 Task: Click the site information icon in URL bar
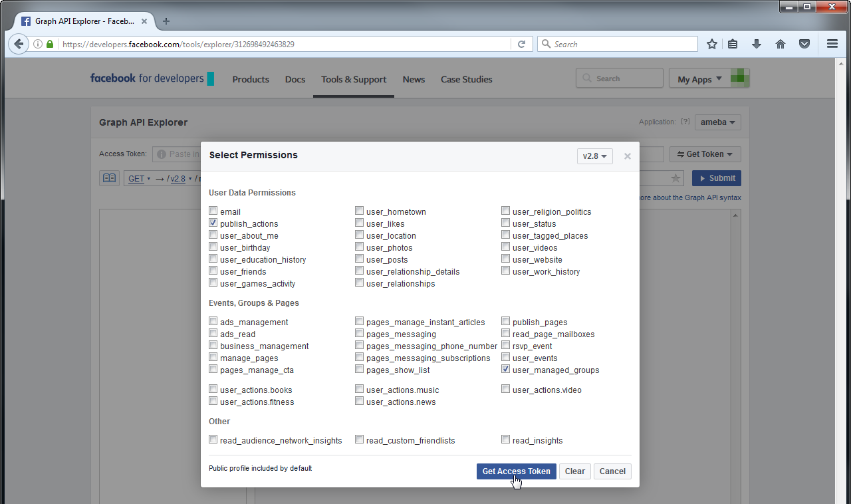click(x=37, y=44)
